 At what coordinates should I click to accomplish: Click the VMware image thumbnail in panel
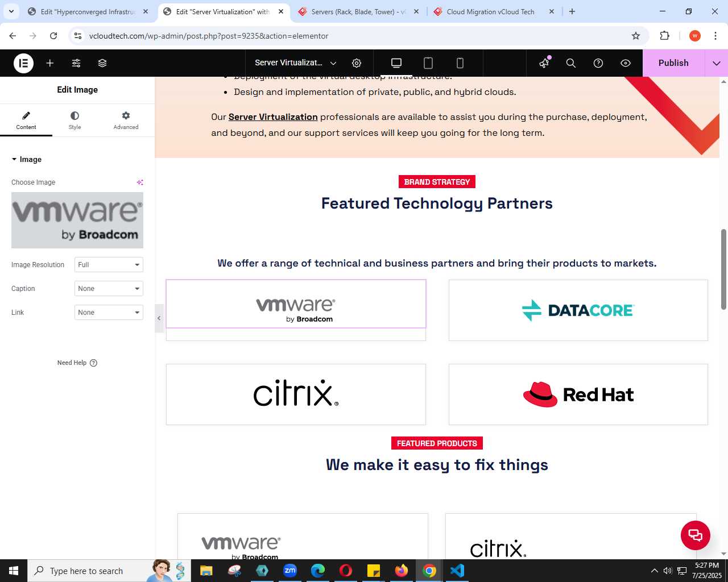[x=77, y=220]
